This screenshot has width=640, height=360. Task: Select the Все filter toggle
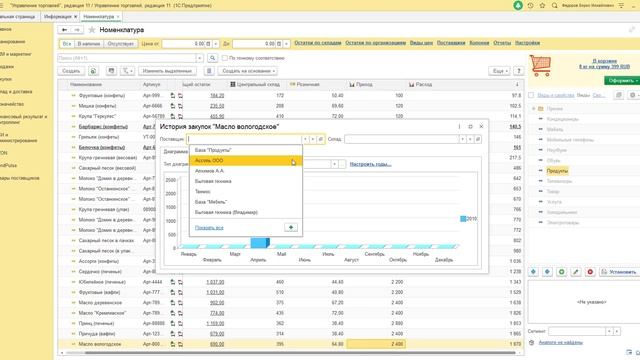(67, 44)
